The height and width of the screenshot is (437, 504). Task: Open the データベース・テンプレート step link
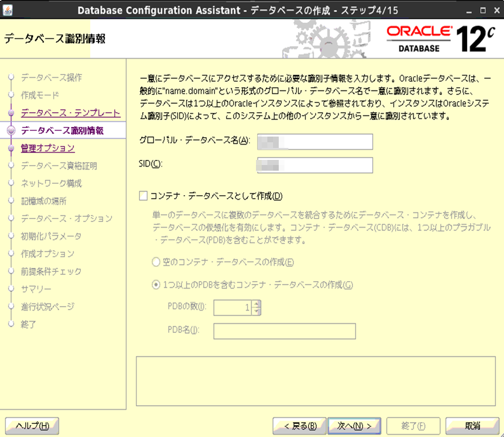pos(71,113)
